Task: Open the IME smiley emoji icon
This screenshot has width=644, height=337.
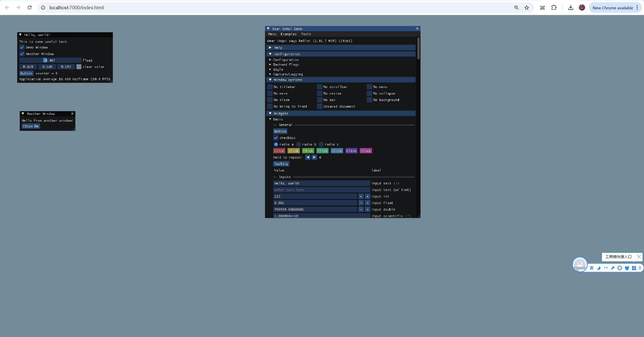Action: [x=620, y=268]
